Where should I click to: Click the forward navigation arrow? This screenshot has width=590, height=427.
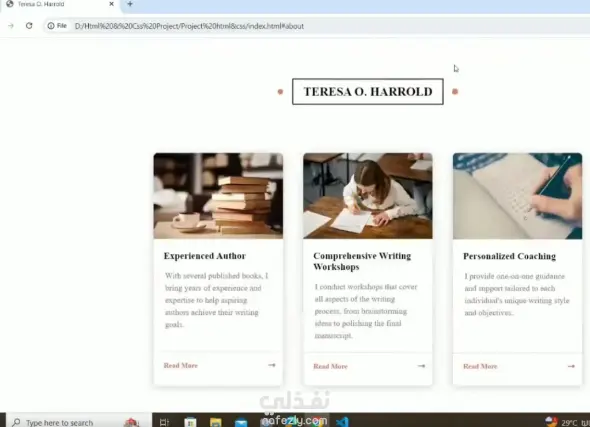pos(11,26)
